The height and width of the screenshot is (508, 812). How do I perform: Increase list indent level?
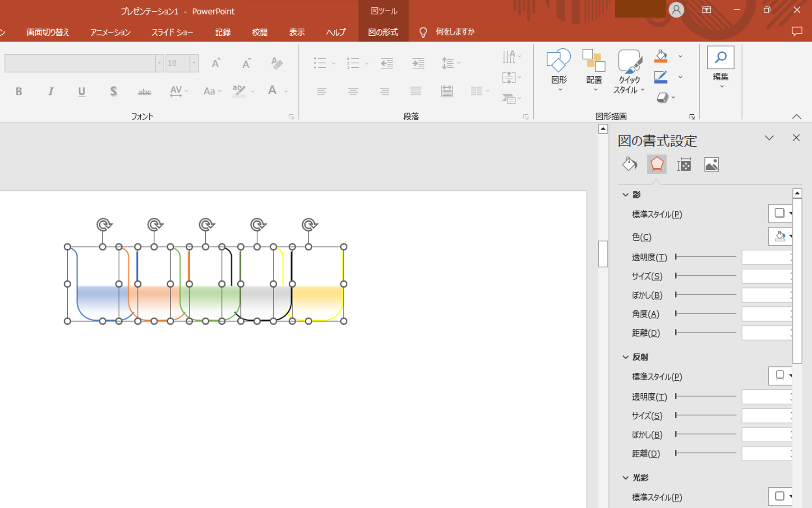418,63
